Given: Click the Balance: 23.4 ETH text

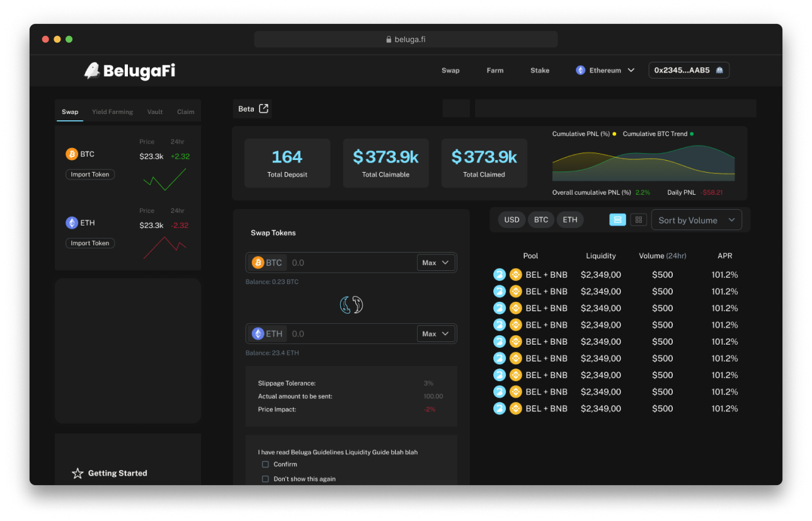Looking at the screenshot, I should point(272,353).
